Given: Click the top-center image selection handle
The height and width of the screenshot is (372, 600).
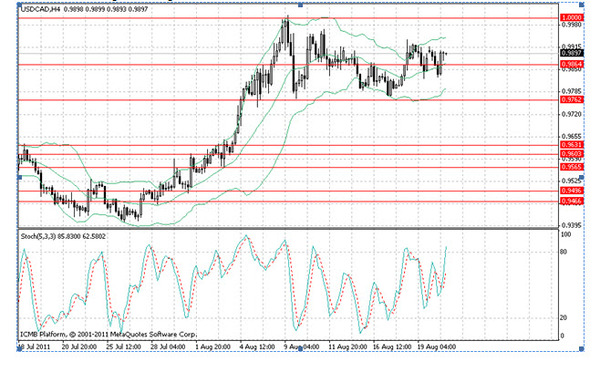Looking at the screenshot, I should point(300,5).
